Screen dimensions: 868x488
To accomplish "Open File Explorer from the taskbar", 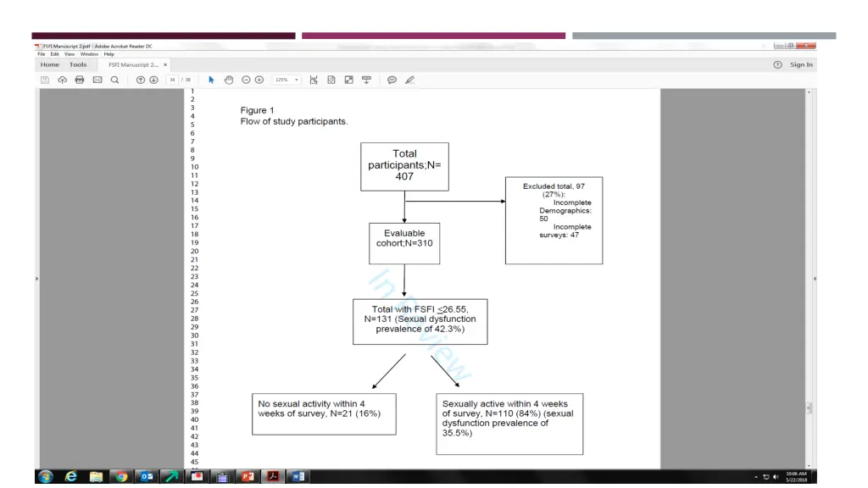I will 97,476.
